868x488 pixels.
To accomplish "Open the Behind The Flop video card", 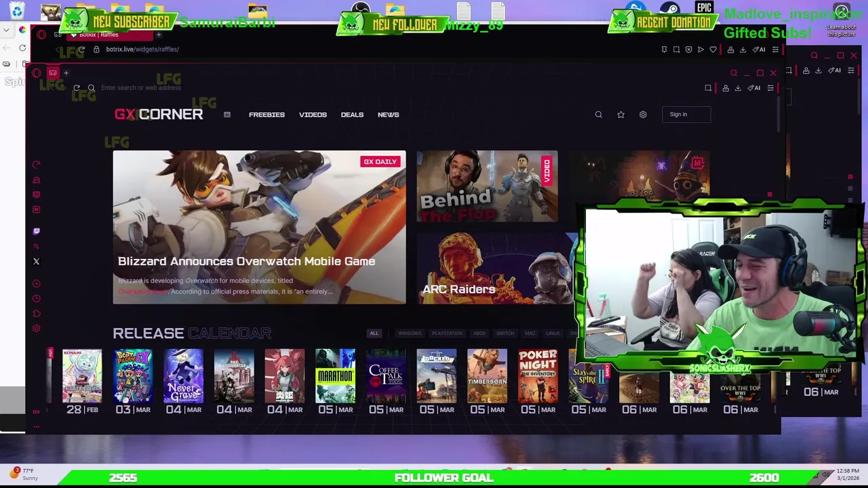I will 487,186.
